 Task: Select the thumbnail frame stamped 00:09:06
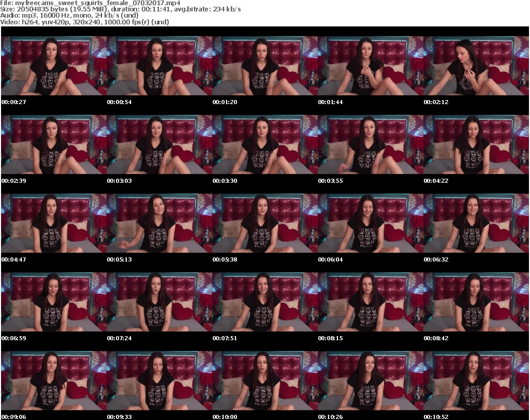54,381
